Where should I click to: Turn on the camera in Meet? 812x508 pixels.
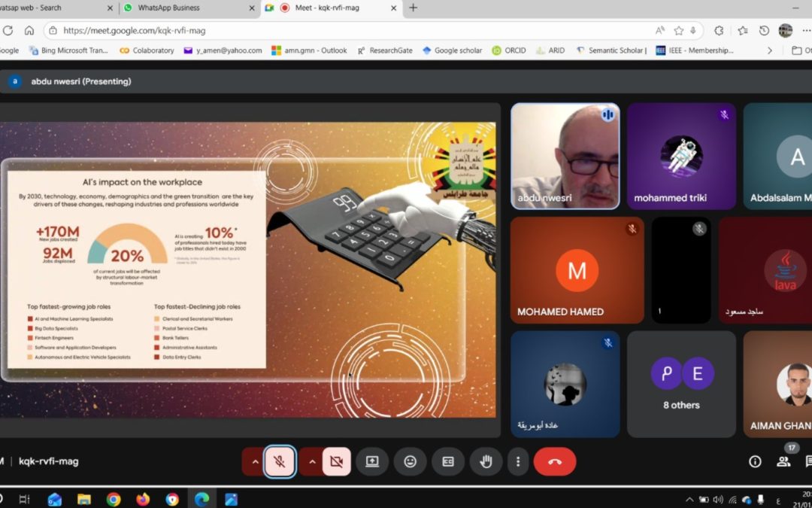tap(336, 461)
